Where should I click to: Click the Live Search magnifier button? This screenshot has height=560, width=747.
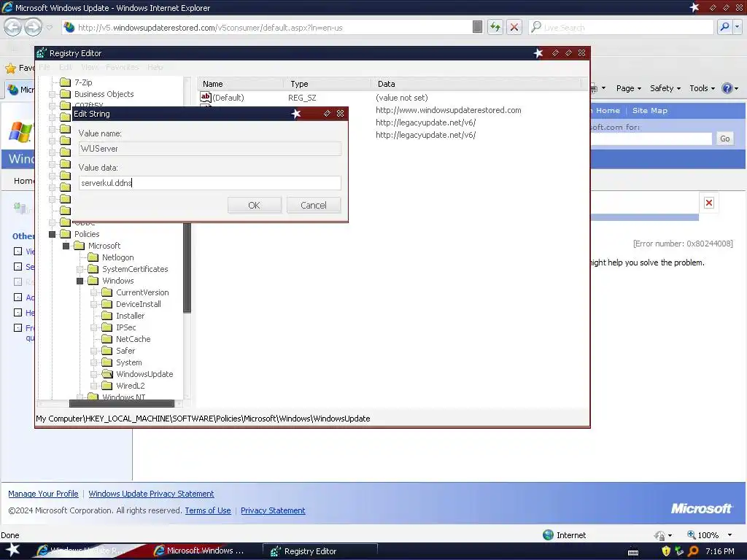click(724, 27)
